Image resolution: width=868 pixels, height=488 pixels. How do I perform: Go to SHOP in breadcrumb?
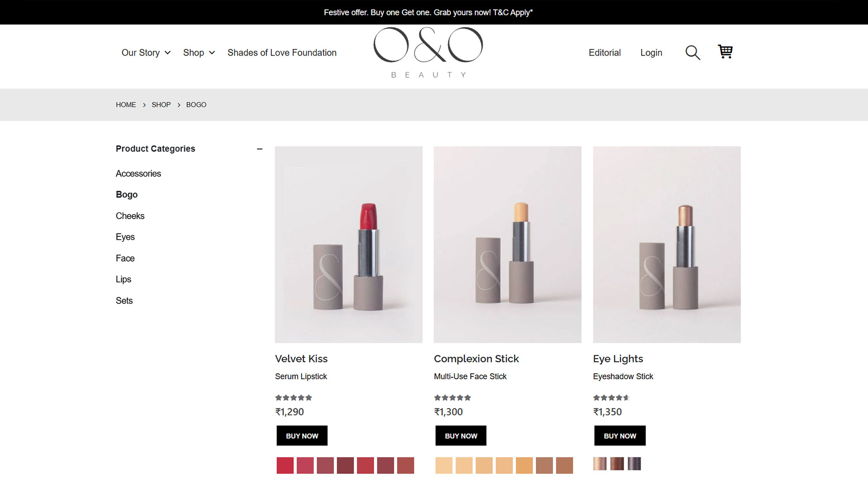pos(161,104)
